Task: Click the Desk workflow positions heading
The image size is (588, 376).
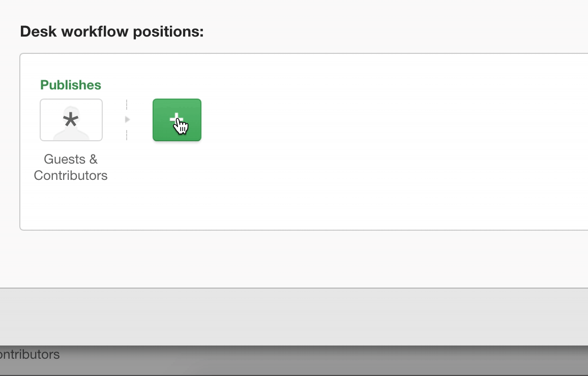Action: click(x=112, y=32)
